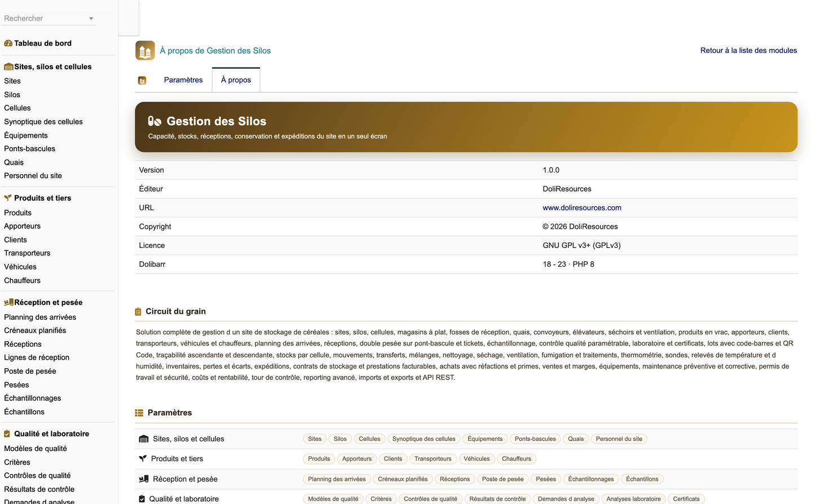The height and width of the screenshot is (504, 815).
Task: Go to Apporteurs in the sidebar
Action: tap(23, 226)
